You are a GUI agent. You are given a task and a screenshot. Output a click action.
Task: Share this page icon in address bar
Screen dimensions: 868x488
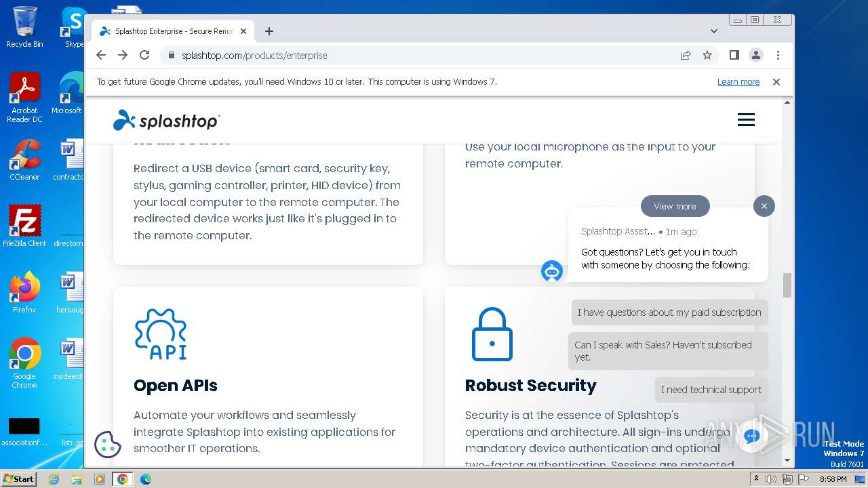pyautogui.click(x=686, y=55)
